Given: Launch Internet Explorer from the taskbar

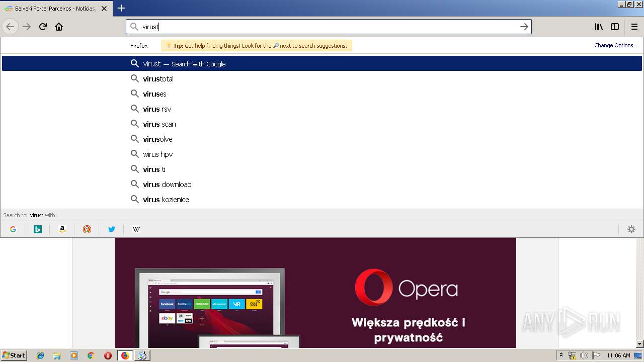Looking at the screenshot, I should click(40, 355).
